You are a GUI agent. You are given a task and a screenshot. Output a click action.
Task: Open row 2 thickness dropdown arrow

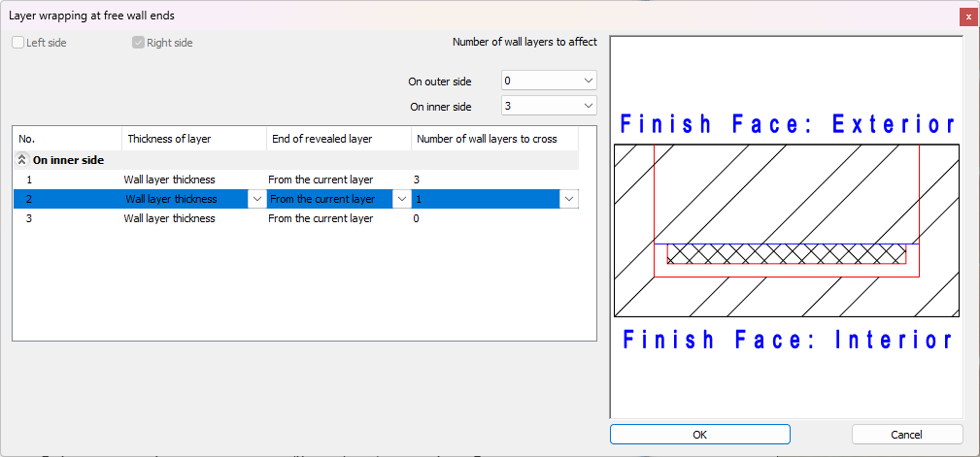coord(256,199)
